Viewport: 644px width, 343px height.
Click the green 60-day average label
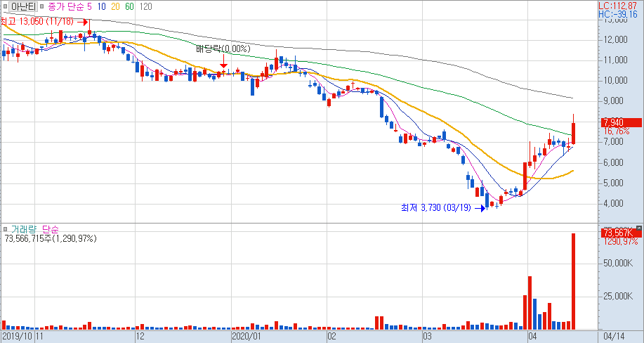129,6
